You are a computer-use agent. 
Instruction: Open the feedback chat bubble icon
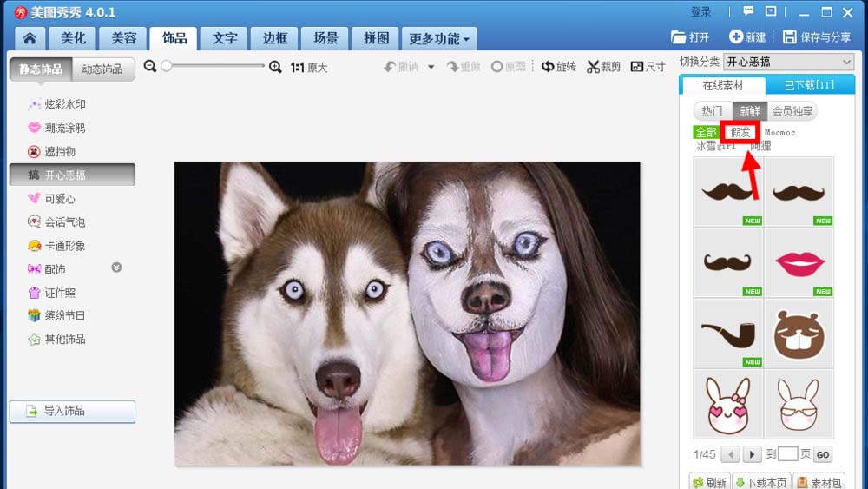coord(748,11)
